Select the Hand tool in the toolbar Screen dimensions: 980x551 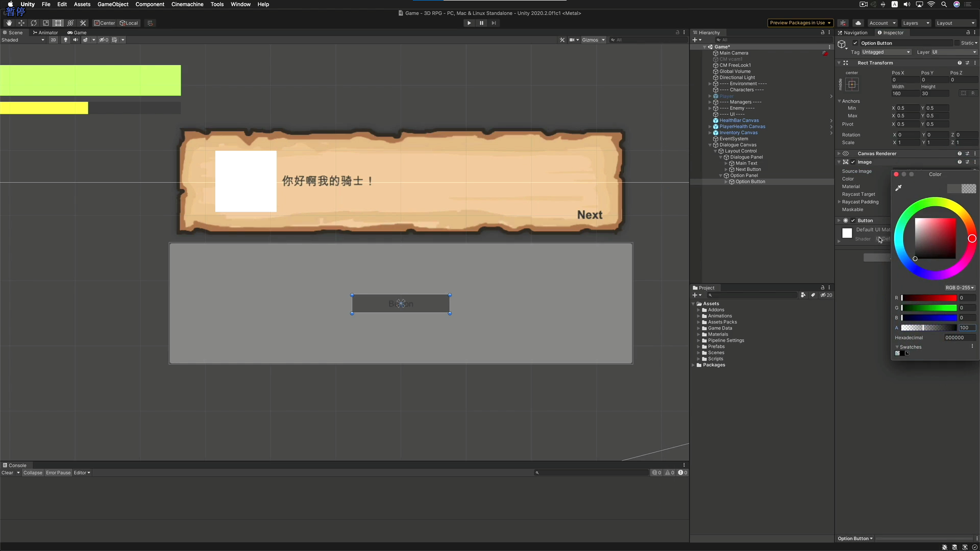point(9,23)
